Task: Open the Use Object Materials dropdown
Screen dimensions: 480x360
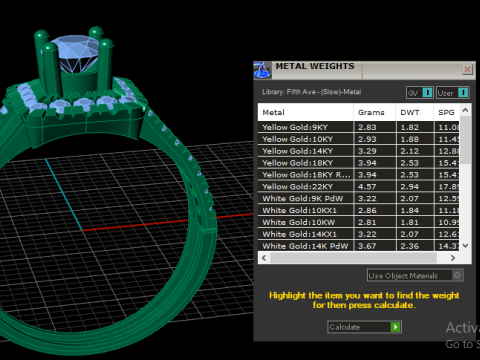Action: coord(415,275)
